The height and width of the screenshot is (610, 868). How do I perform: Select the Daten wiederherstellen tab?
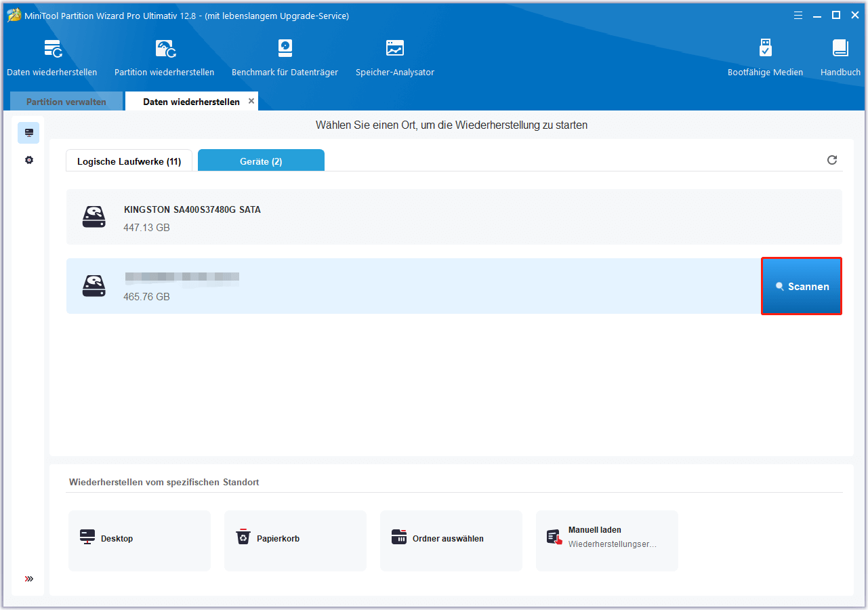pyautogui.click(x=191, y=102)
